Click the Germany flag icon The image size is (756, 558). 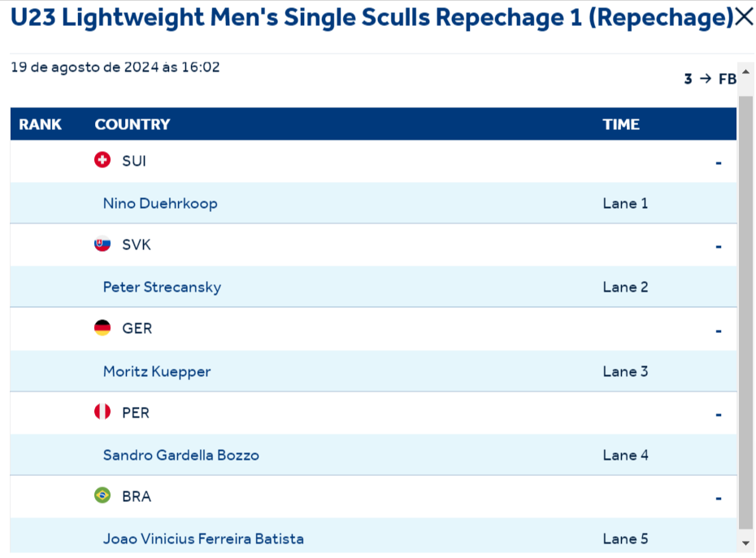pos(102,328)
